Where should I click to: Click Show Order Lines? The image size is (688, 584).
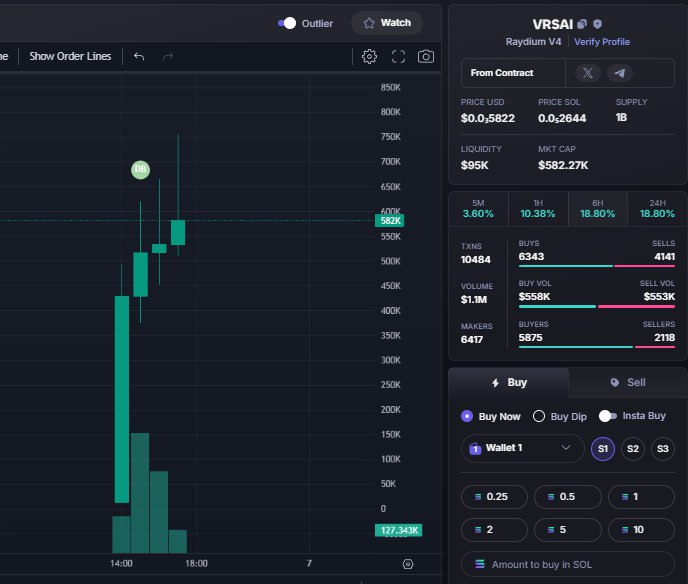[x=70, y=56]
